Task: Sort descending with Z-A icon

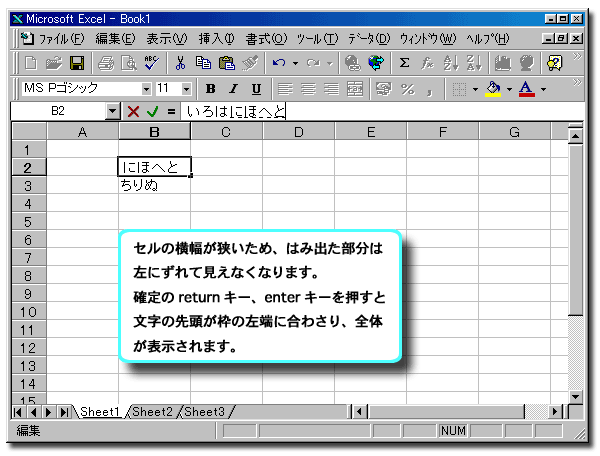Action: pos(474,63)
